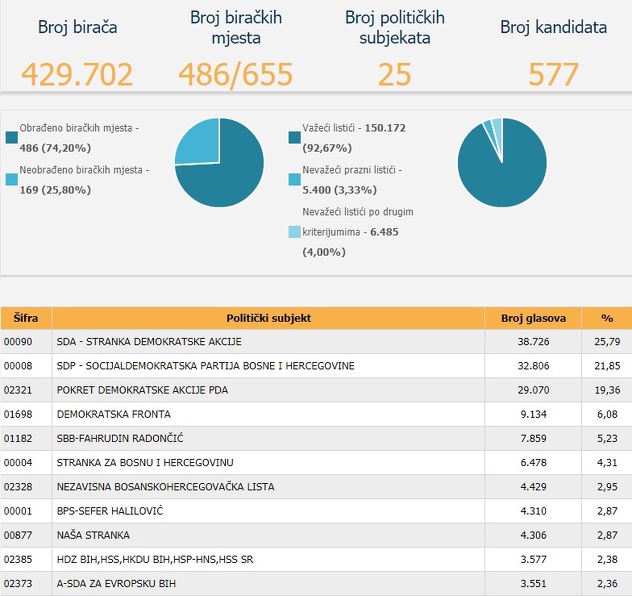Screen dimensions: 632x596
Task: Click code 01698 in the Šifra column
Action: point(18,414)
